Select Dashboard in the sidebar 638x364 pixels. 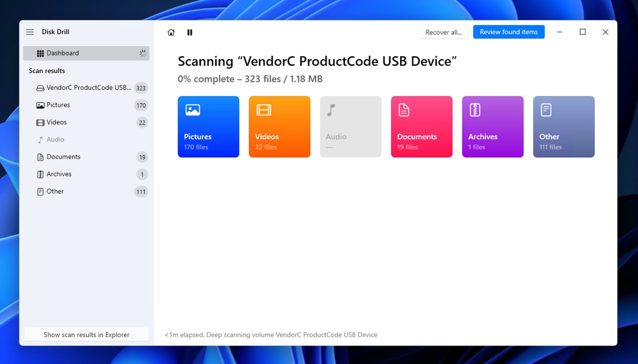coord(63,53)
